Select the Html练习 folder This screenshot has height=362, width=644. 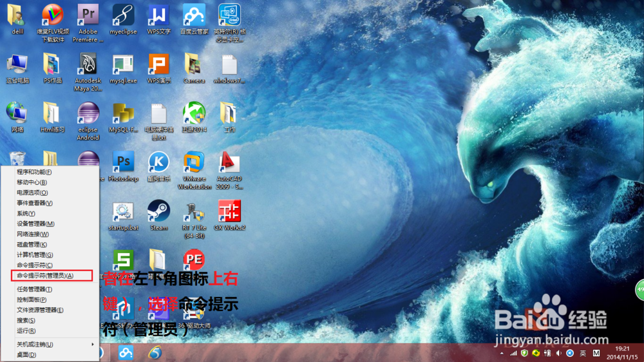pyautogui.click(x=53, y=117)
